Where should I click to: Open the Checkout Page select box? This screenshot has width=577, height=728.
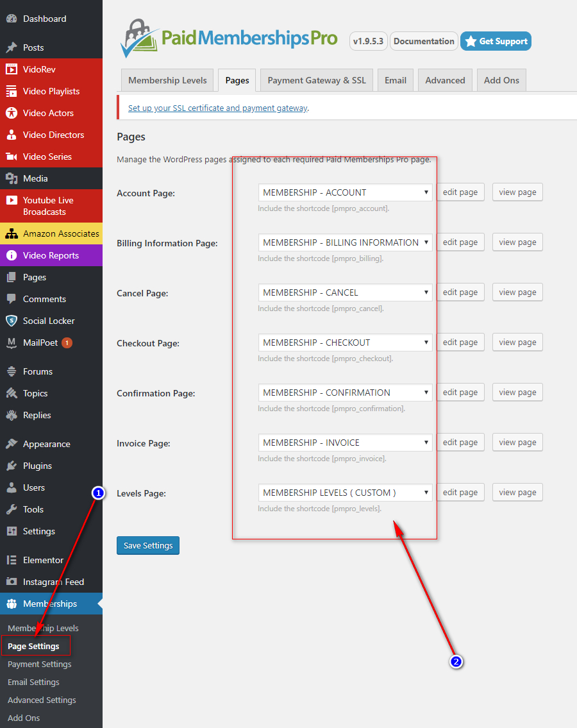[345, 343]
